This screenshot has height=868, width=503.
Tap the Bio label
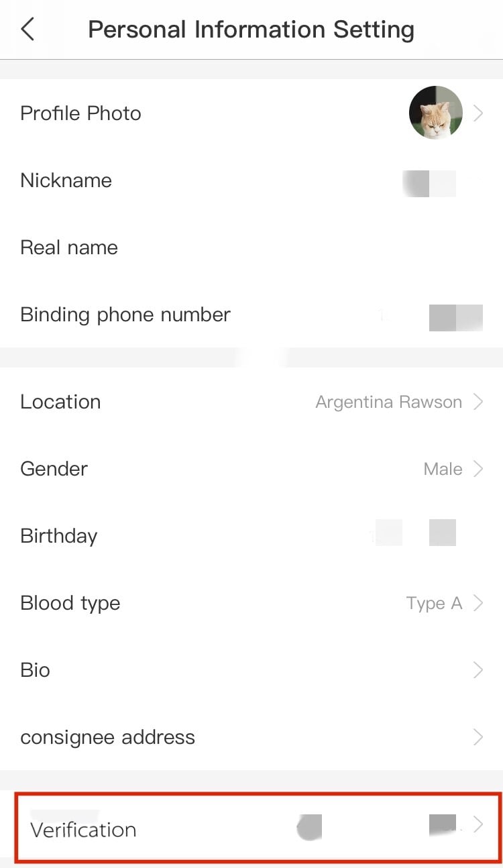pos(35,670)
